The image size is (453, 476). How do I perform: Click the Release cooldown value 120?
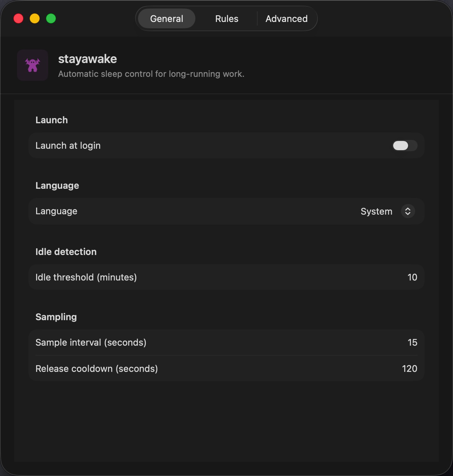tap(409, 368)
